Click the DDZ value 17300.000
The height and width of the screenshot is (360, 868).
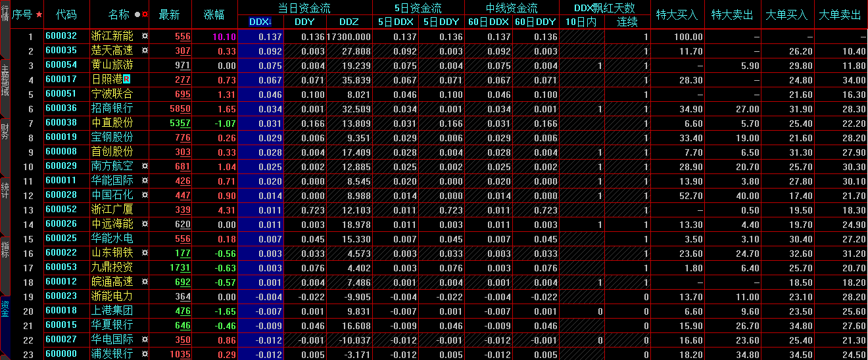tap(349, 37)
